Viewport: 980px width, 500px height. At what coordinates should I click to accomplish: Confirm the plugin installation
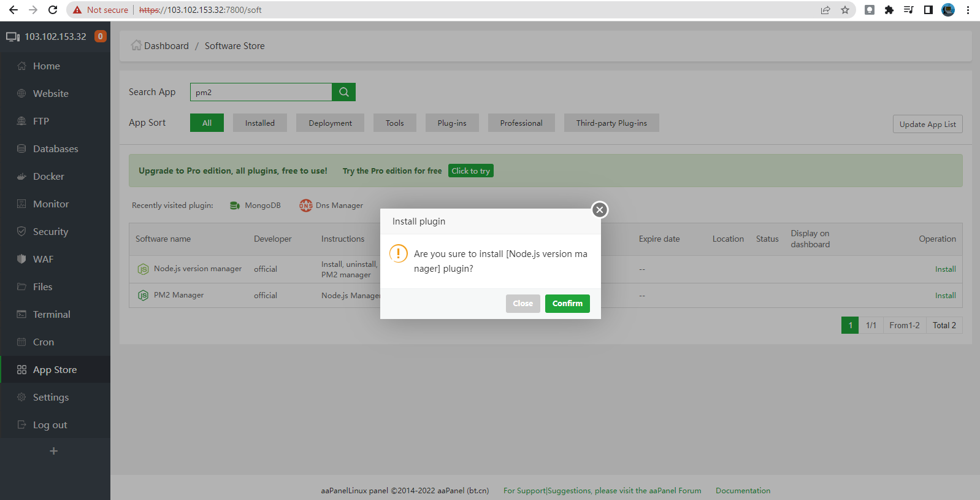pyautogui.click(x=567, y=304)
